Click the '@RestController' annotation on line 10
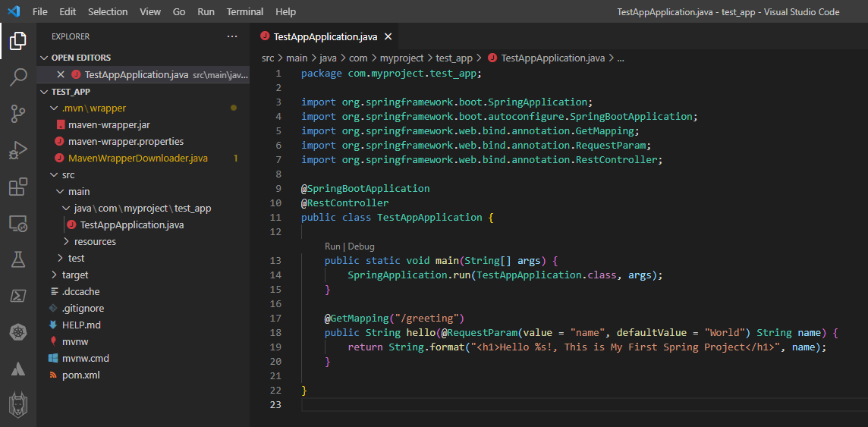This screenshot has width=868, height=427. pyautogui.click(x=345, y=203)
